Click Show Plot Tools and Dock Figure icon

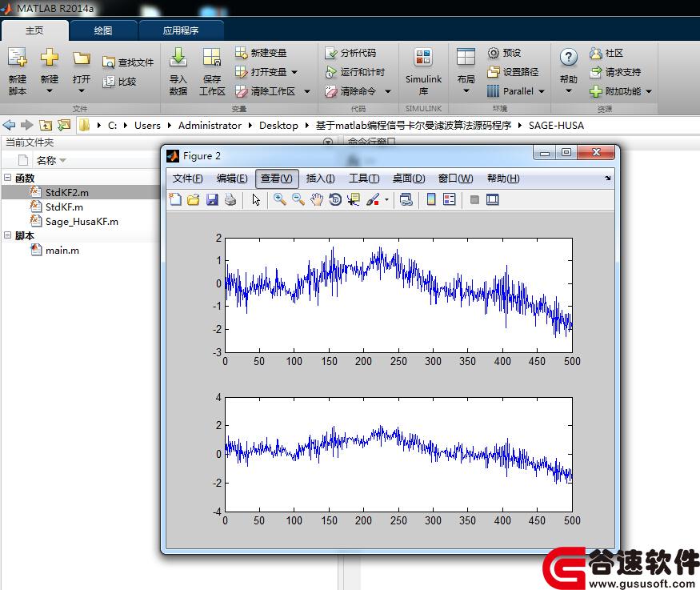coord(493,199)
